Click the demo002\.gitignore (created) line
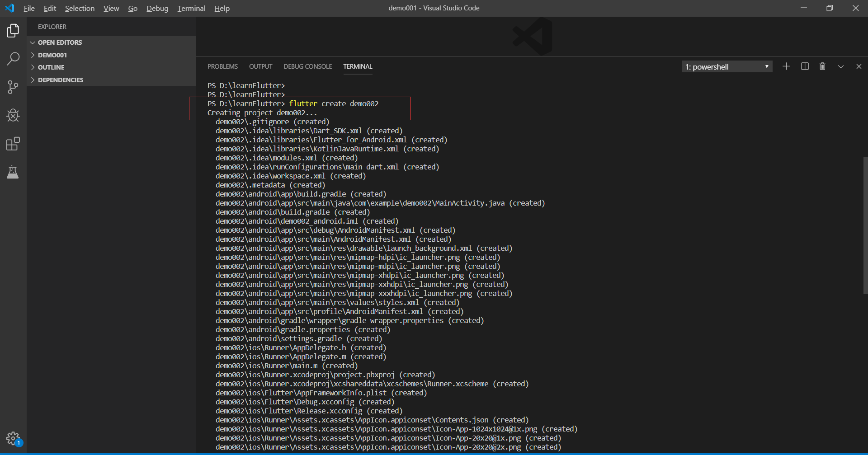868x455 pixels. coord(272,122)
